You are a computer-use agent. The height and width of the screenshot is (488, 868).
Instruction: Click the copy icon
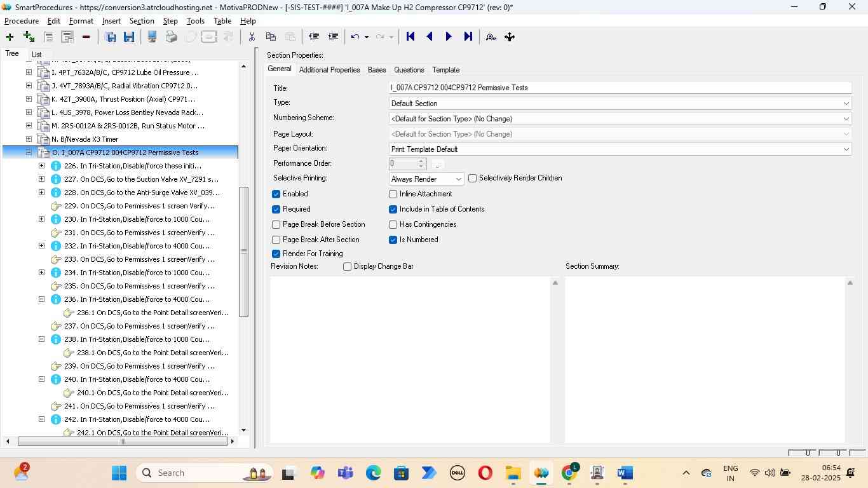(271, 37)
